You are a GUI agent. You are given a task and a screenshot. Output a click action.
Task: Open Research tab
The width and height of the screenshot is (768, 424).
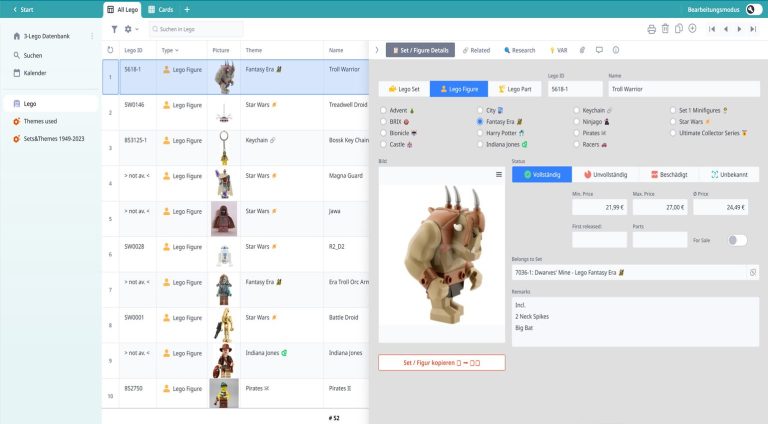click(520, 50)
